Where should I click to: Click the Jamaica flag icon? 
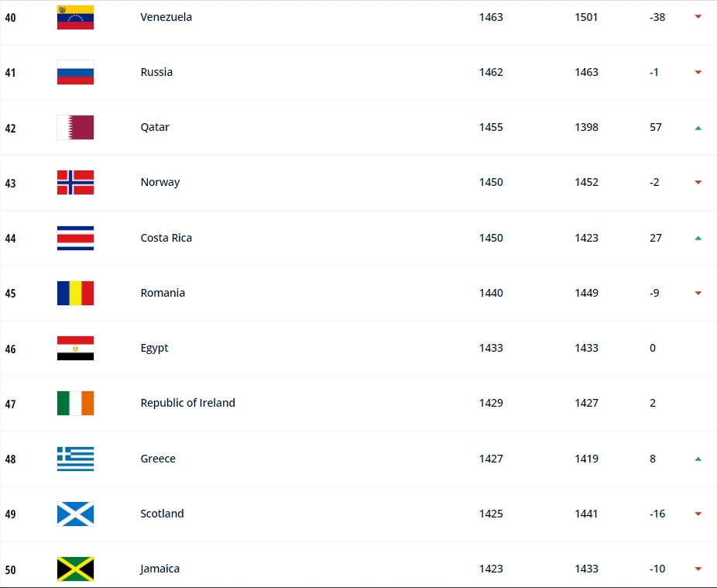[x=75, y=569]
